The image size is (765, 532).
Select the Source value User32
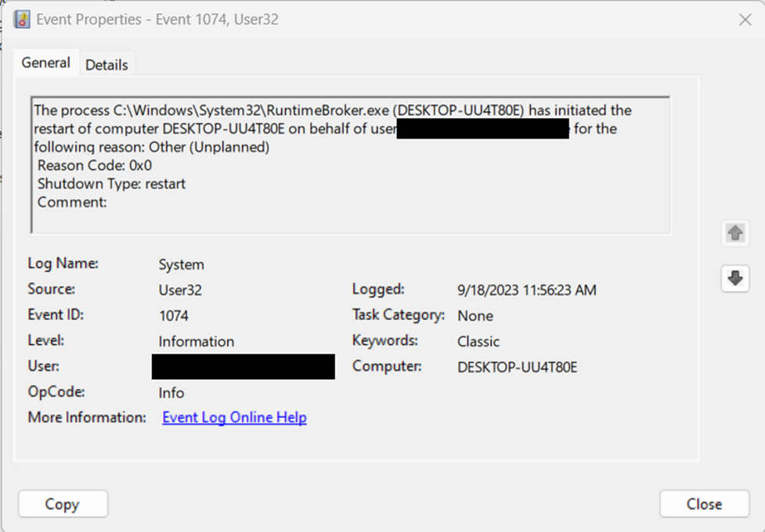coord(180,290)
